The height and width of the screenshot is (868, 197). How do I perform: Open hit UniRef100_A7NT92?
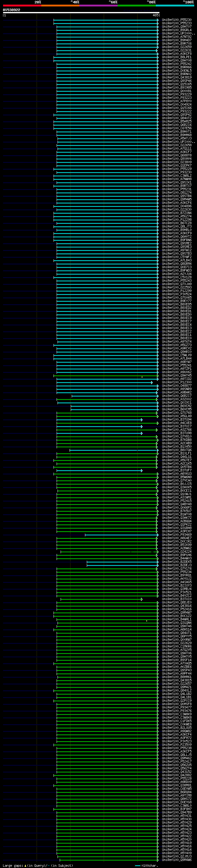(176, 37)
